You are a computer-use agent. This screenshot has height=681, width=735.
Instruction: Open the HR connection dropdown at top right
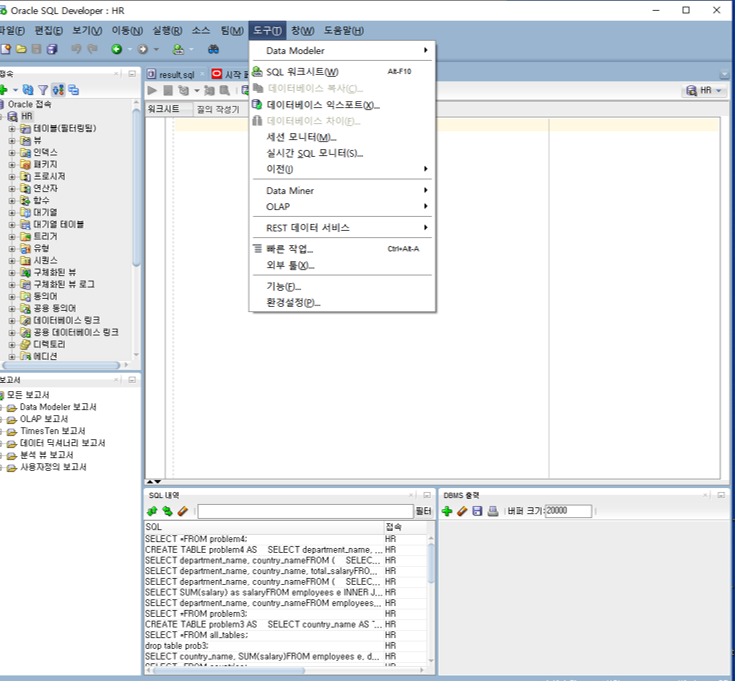704,90
